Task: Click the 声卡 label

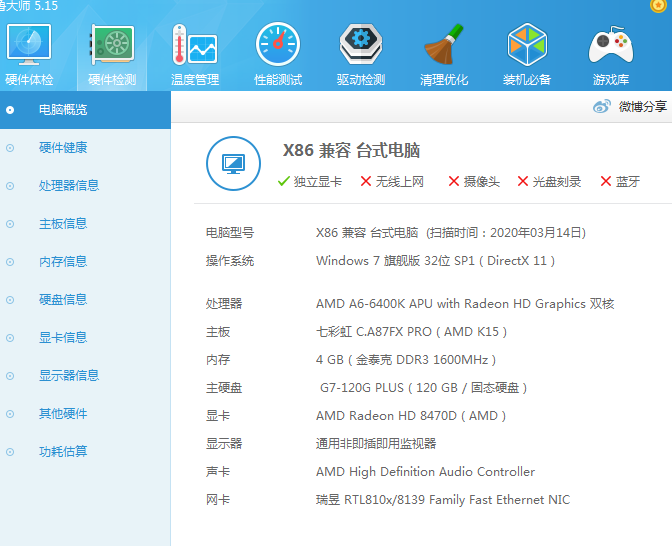Action: click(218, 472)
